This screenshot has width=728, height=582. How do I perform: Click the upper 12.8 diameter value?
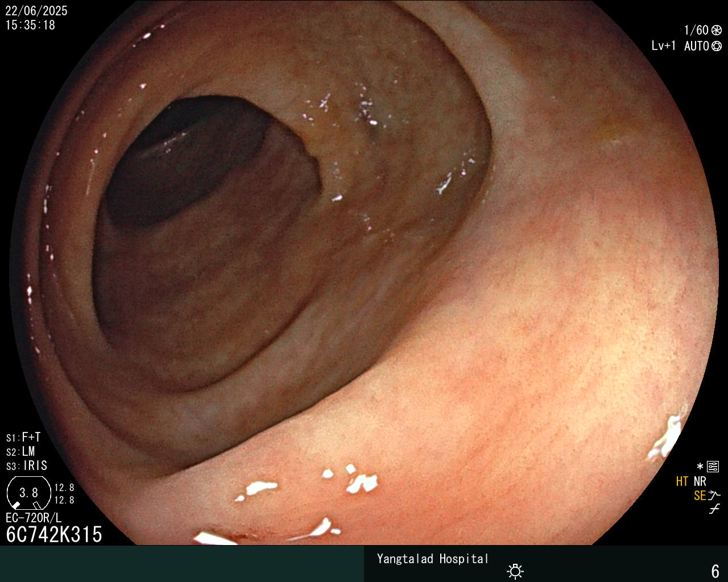coord(64,488)
